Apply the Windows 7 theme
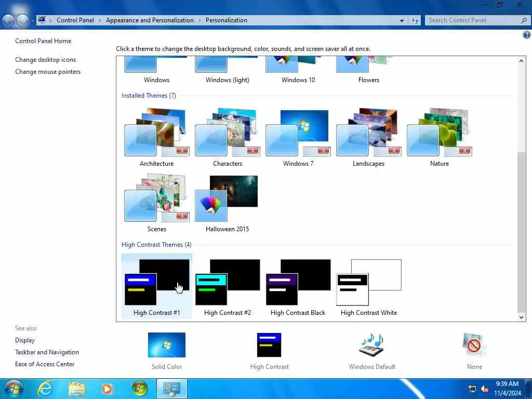This screenshot has width=532, height=399. point(298,137)
